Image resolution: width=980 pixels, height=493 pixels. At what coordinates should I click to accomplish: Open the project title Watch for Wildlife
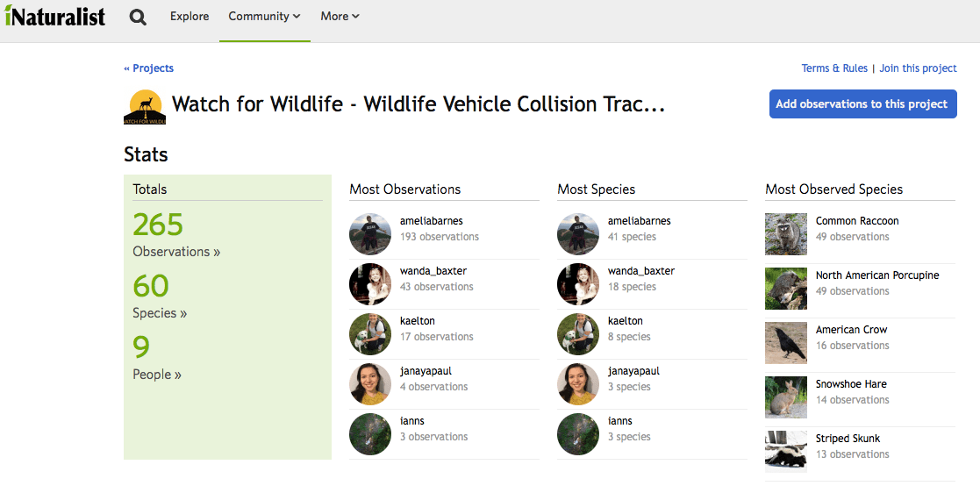pyautogui.click(x=418, y=104)
